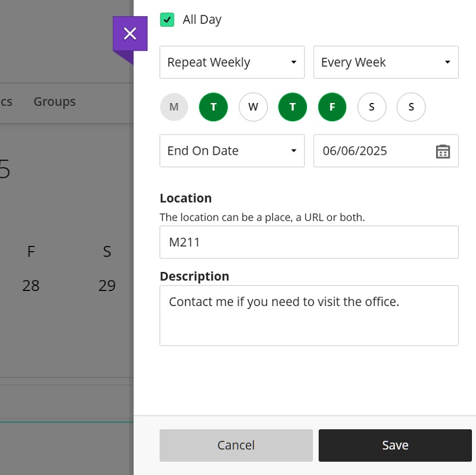Enable repetition on Monday
Screen dimensions: 476x475
tap(174, 107)
